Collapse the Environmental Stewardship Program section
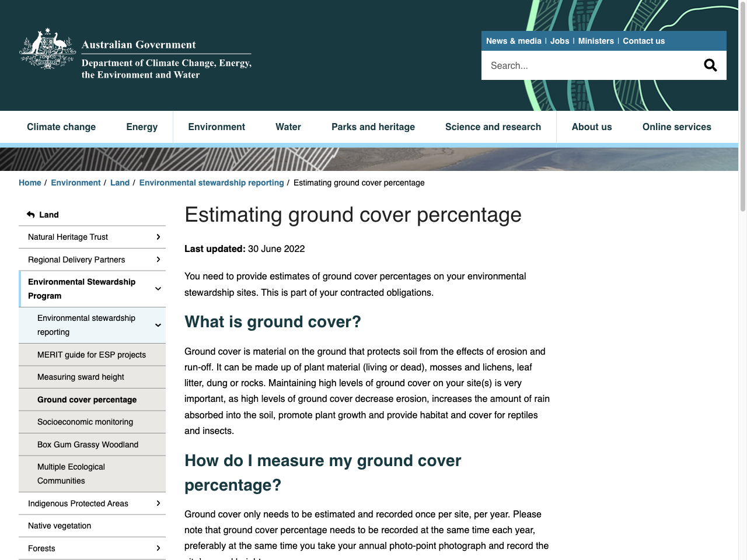Screen dimensions: 747x560 (158, 288)
